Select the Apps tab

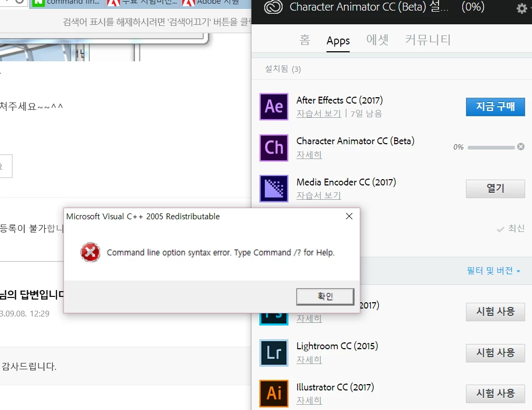tap(338, 41)
